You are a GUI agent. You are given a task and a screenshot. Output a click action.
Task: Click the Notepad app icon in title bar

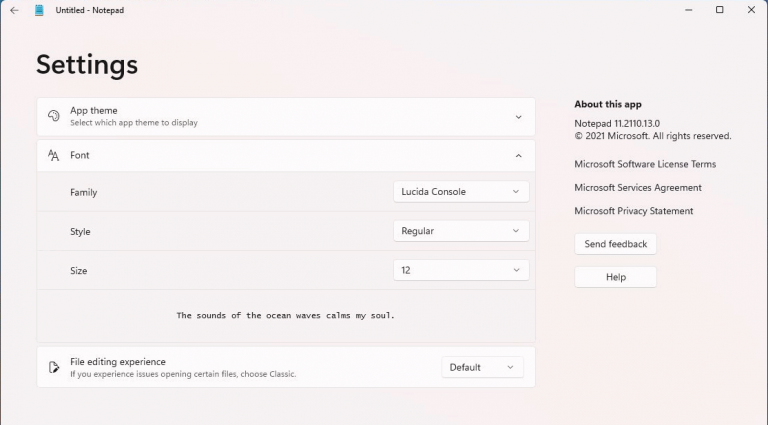click(39, 10)
